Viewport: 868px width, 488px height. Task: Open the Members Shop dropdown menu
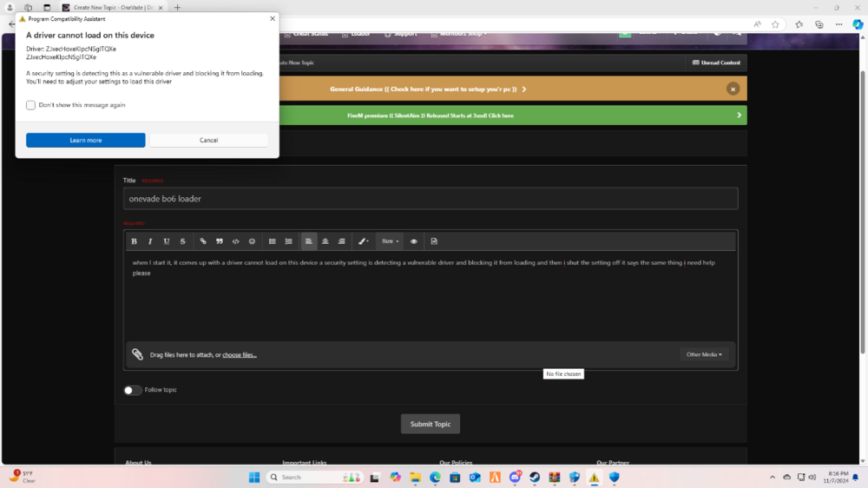(459, 35)
